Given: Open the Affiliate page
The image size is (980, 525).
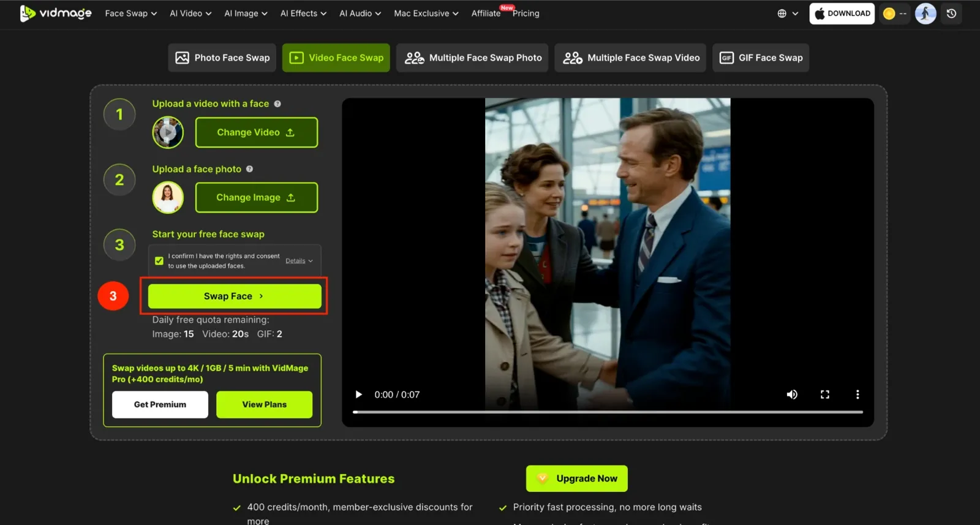Looking at the screenshot, I should click(x=486, y=13).
